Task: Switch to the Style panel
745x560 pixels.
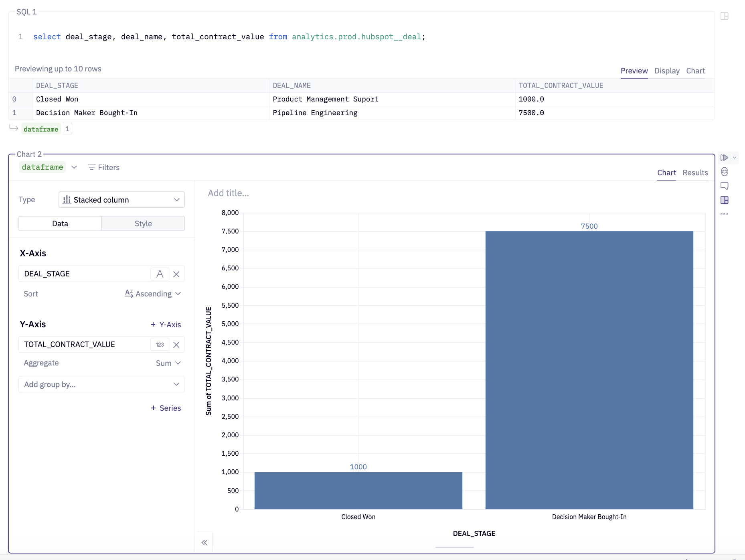Action: pyautogui.click(x=143, y=223)
